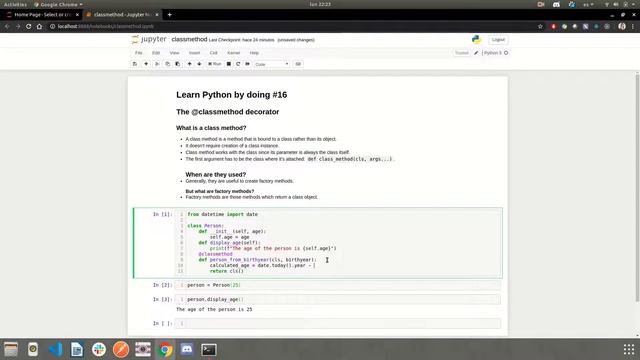This screenshot has width=640, height=360.
Task: Go to the browser home page
Action: click(x=39, y=27)
